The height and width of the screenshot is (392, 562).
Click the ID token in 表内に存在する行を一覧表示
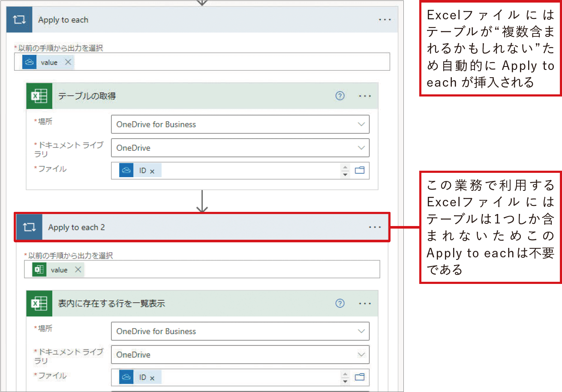(140, 377)
